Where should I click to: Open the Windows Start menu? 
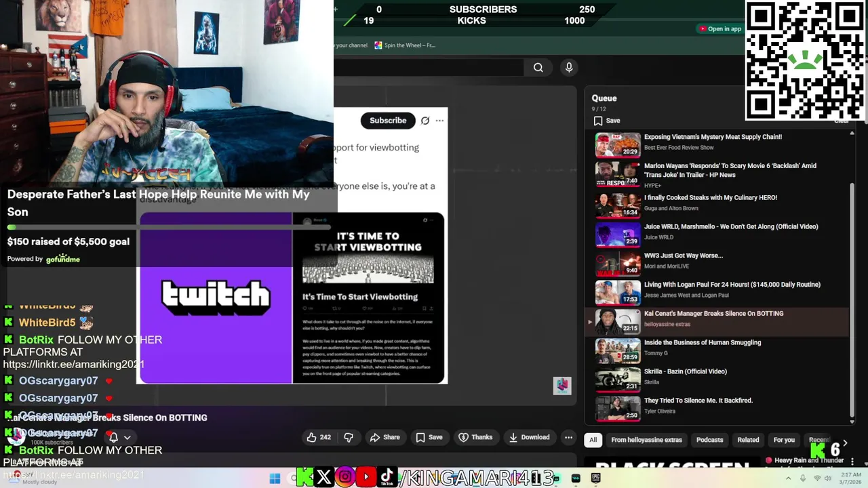pyautogui.click(x=275, y=479)
